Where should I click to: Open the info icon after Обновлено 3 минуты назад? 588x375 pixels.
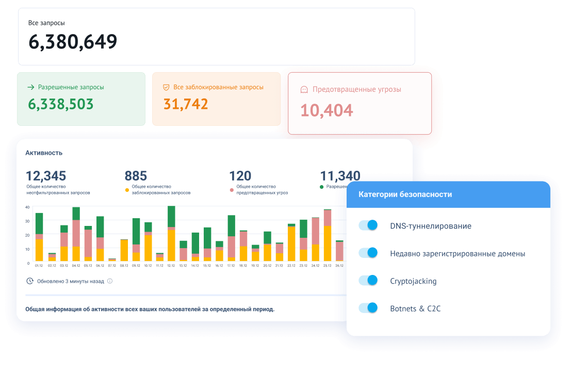pos(110,282)
